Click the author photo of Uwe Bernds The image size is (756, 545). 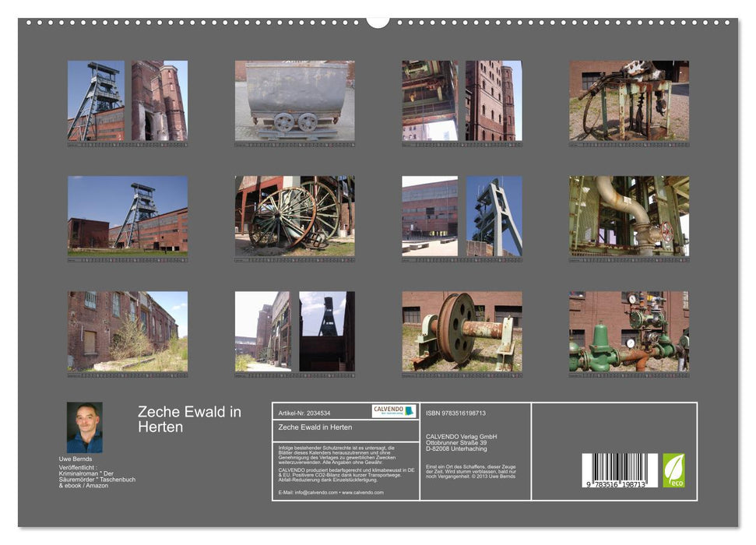coord(85,427)
